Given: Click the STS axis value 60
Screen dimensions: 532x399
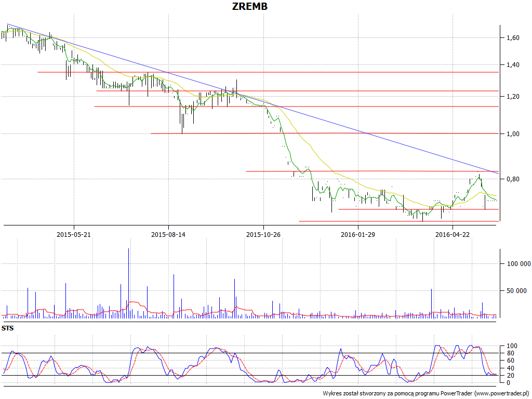Looking at the screenshot, I should [510, 361].
